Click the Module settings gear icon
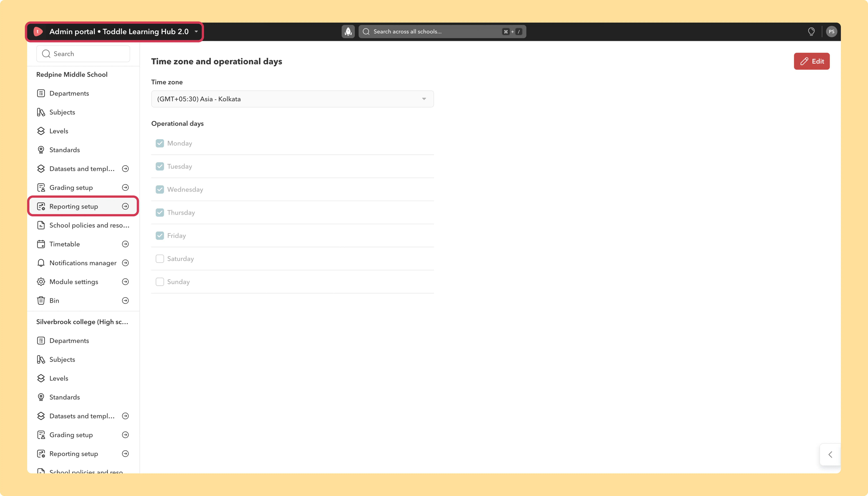868x496 pixels. pos(41,282)
